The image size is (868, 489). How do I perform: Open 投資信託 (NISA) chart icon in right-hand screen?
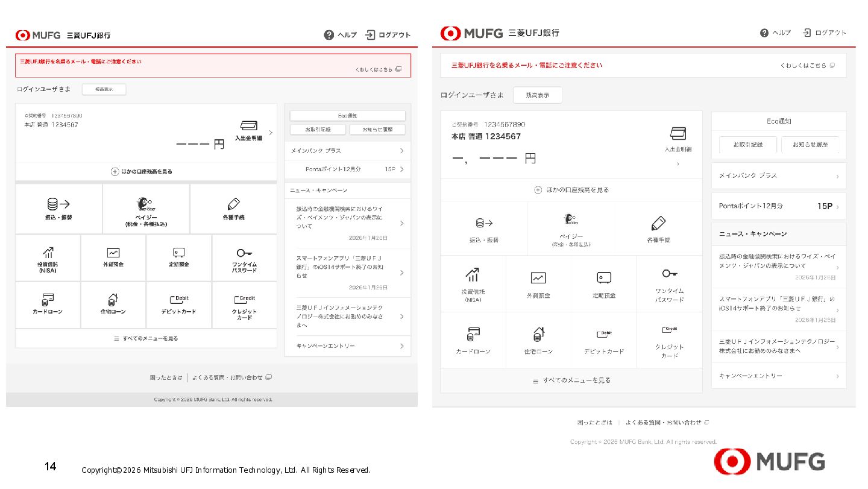tap(473, 275)
